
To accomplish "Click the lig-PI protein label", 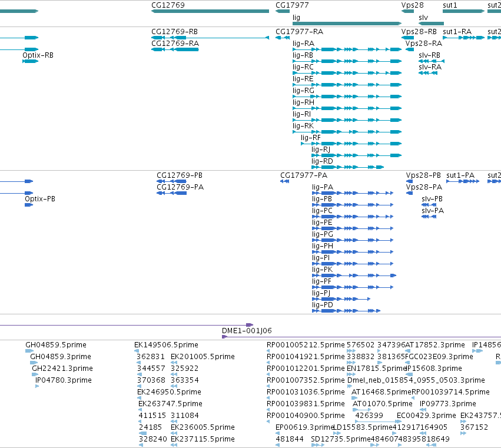I will pos(321,258).
